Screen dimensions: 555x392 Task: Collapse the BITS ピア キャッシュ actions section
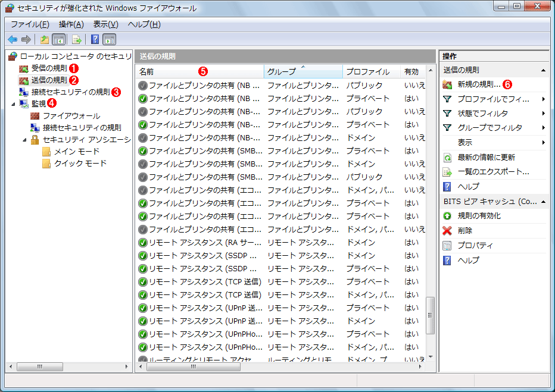(543, 202)
